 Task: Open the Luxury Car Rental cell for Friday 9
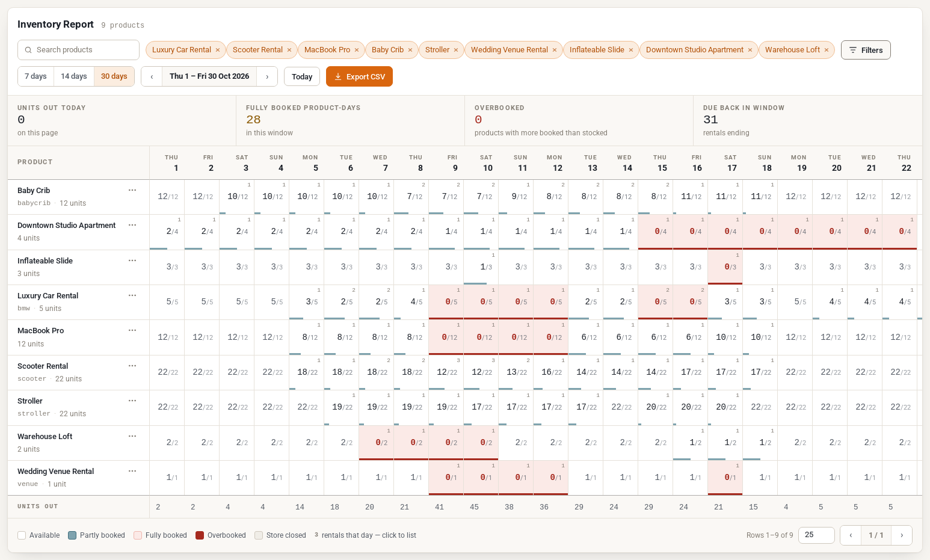pyautogui.click(x=446, y=302)
